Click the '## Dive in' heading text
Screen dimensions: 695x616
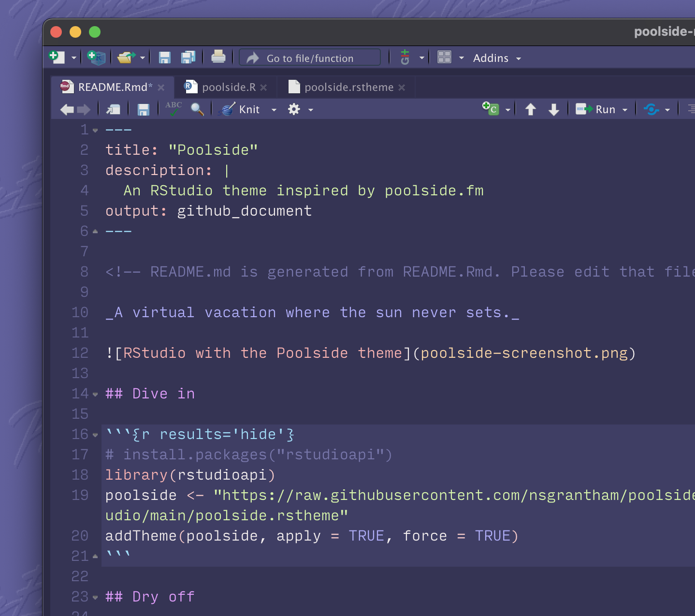click(x=150, y=394)
